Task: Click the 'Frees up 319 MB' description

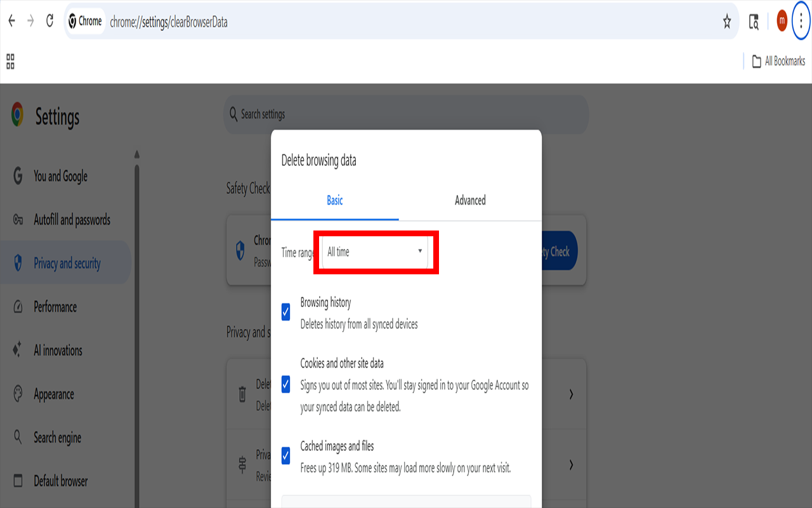Action: [405, 469]
